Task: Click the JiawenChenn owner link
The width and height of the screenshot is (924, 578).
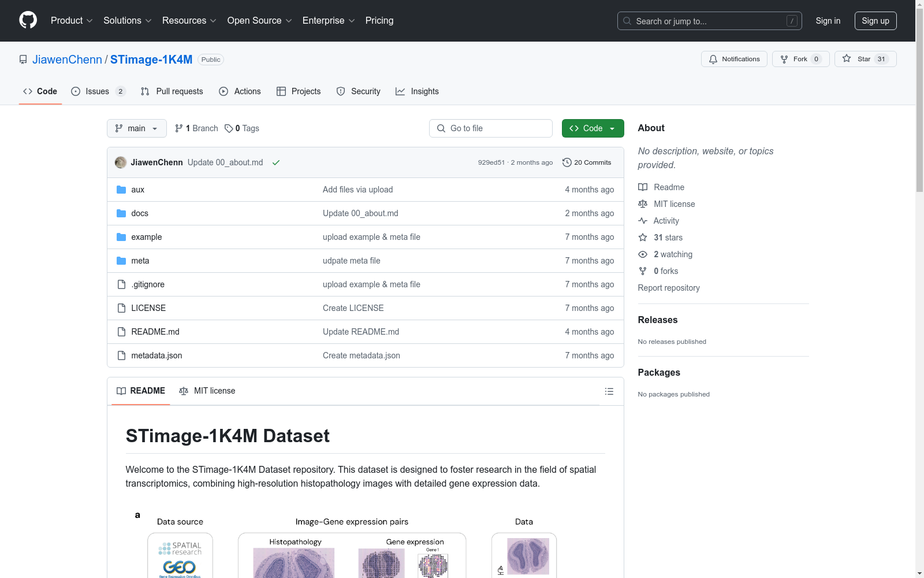Action: pos(67,60)
